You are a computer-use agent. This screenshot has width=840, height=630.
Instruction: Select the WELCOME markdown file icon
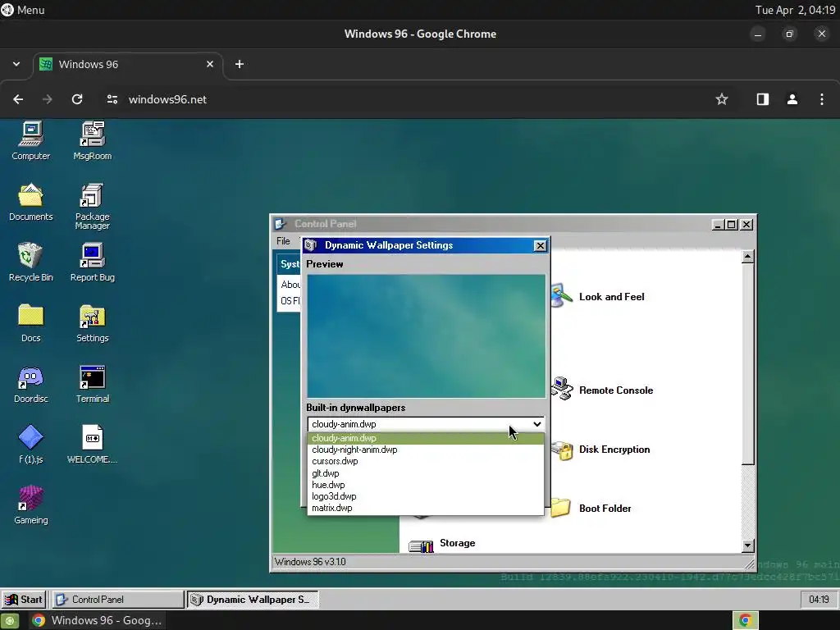point(92,444)
